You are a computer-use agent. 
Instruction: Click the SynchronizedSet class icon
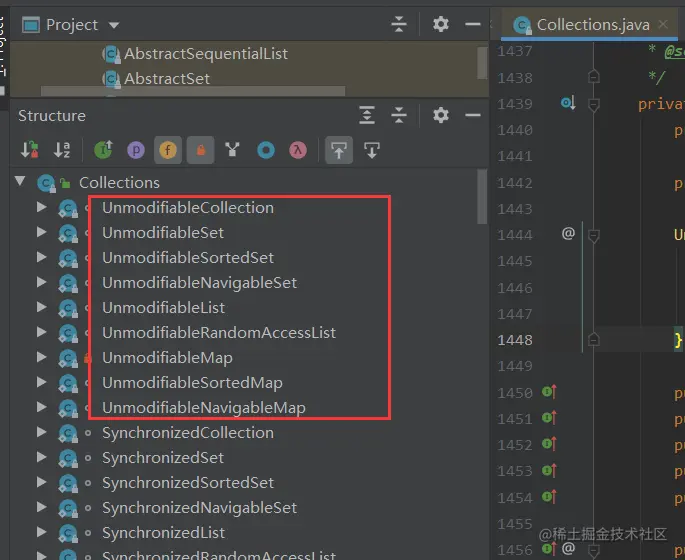point(68,458)
